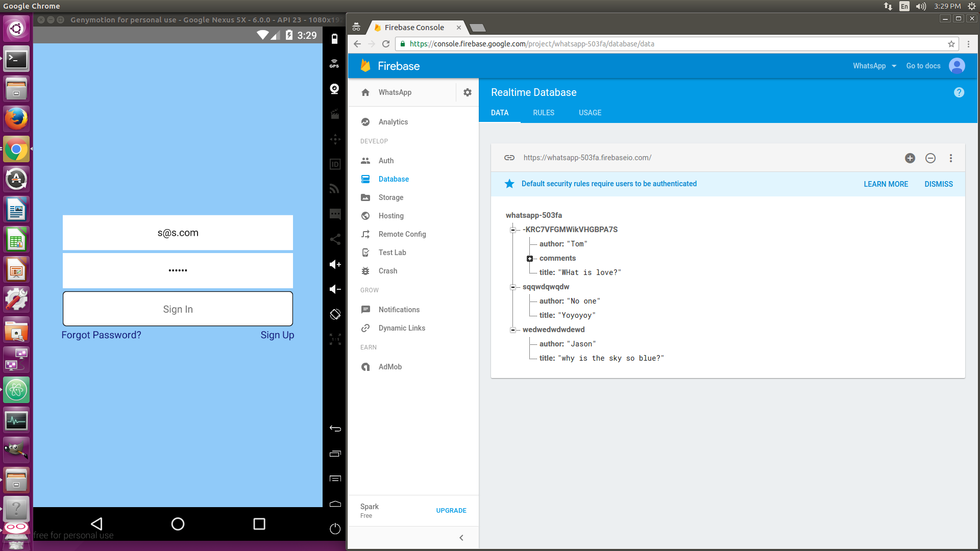Dismiss the security rules banner

[x=938, y=184]
